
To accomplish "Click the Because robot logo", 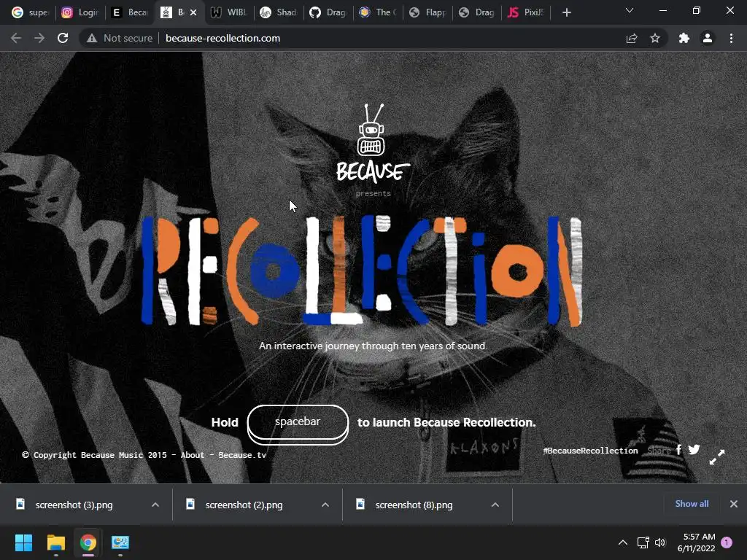I will [373, 142].
